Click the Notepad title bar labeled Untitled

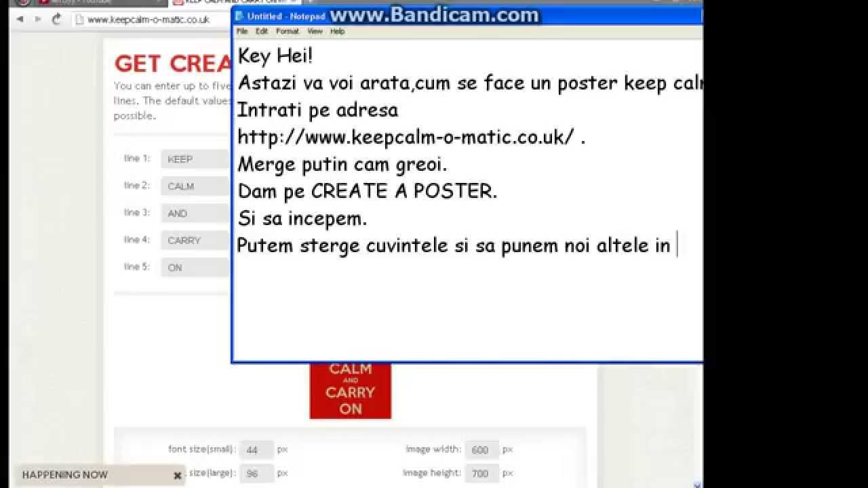coord(468,16)
